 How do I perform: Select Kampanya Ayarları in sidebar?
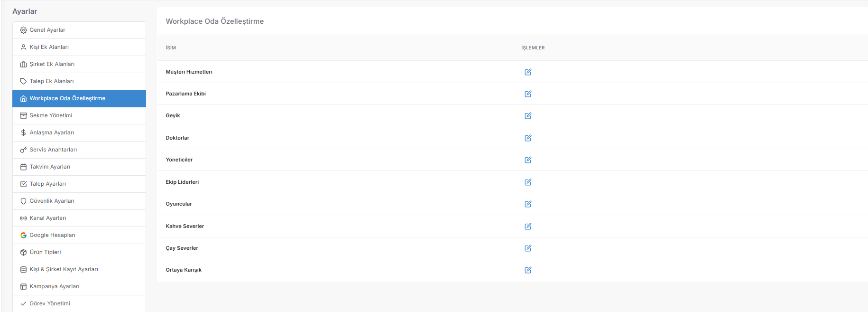[79, 286]
